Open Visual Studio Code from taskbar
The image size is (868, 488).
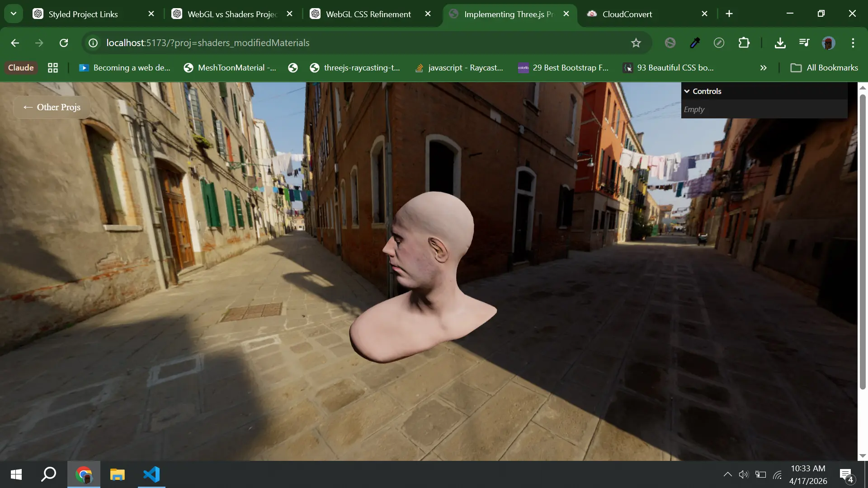coord(151,474)
